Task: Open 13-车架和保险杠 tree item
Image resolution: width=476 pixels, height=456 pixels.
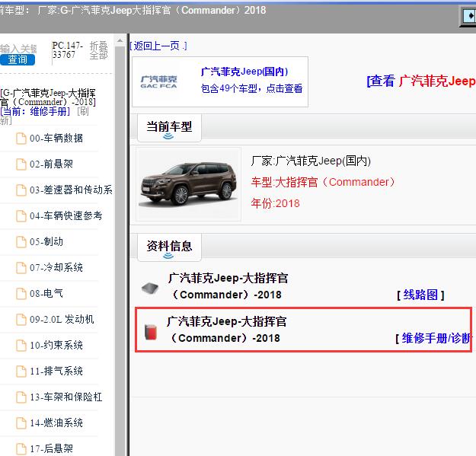Action: [65, 397]
